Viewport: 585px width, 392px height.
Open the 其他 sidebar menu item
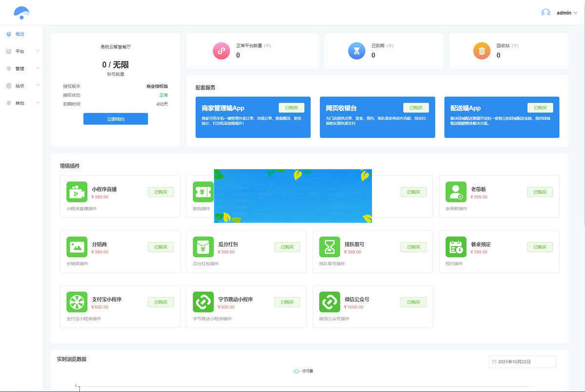coord(19,103)
